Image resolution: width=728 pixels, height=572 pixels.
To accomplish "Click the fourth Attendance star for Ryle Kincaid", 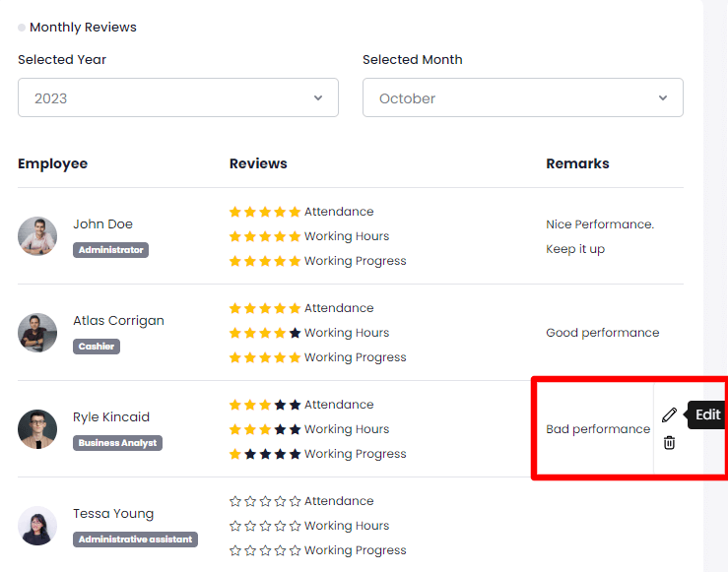I will [280, 405].
